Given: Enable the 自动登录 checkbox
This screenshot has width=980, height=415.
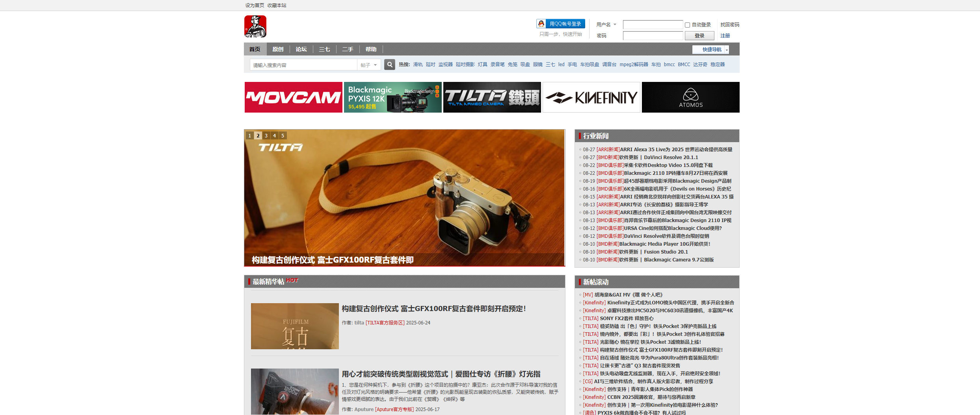Looking at the screenshot, I should tap(687, 25).
